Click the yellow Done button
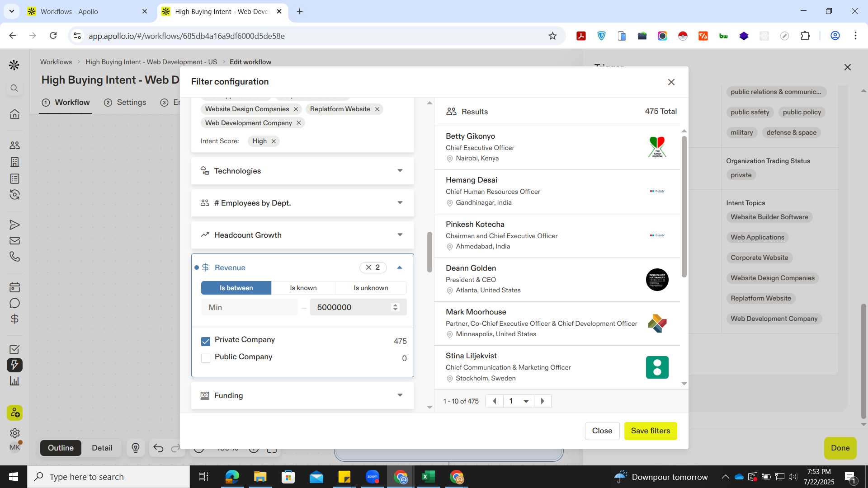The height and width of the screenshot is (488, 868). point(840,448)
